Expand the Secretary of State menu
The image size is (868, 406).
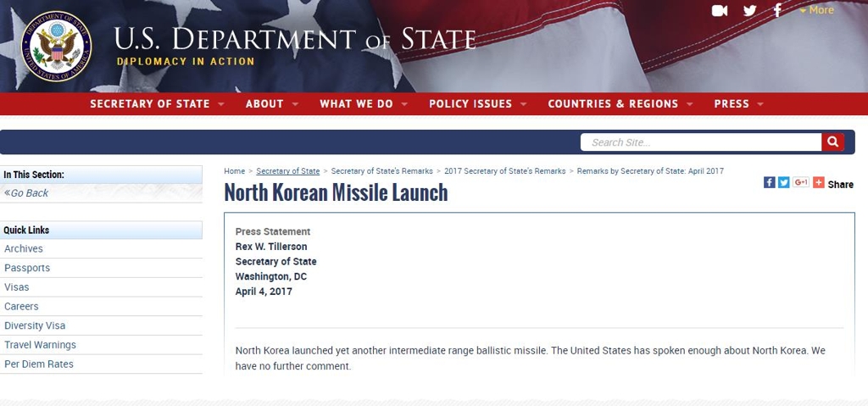[x=157, y=103]
